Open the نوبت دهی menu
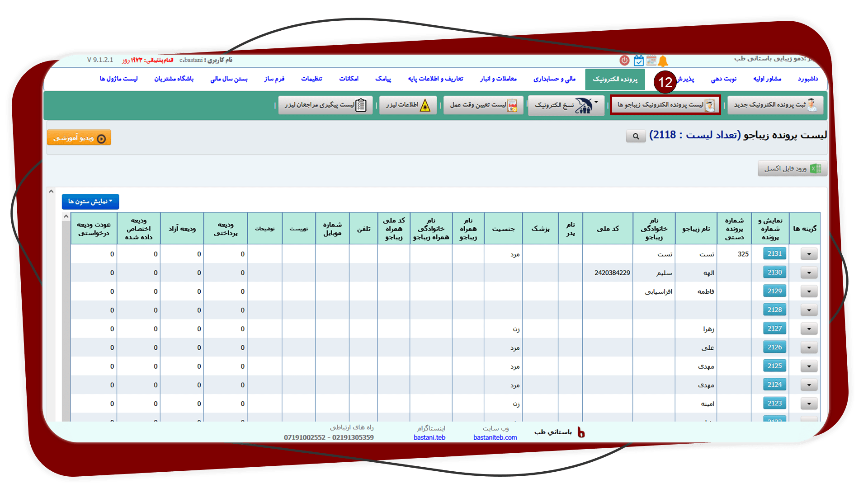The width and height of the screenshot is (868, 488). tap(724, 79)
